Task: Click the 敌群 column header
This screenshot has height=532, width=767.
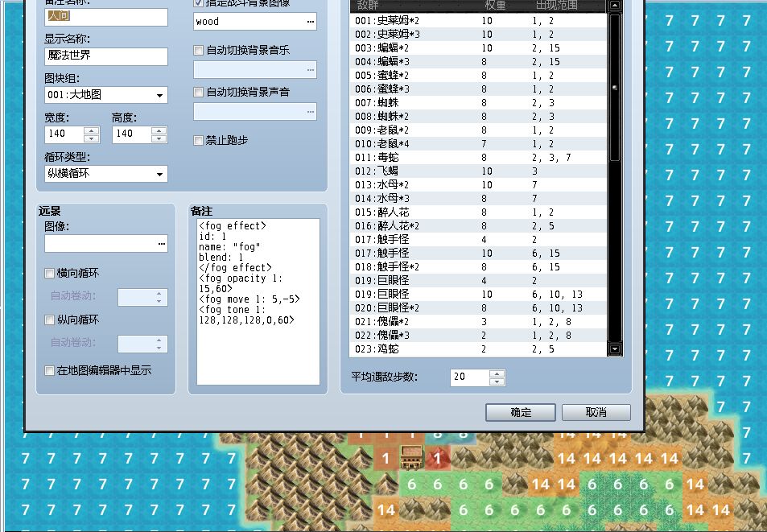Action: (368, 6)
